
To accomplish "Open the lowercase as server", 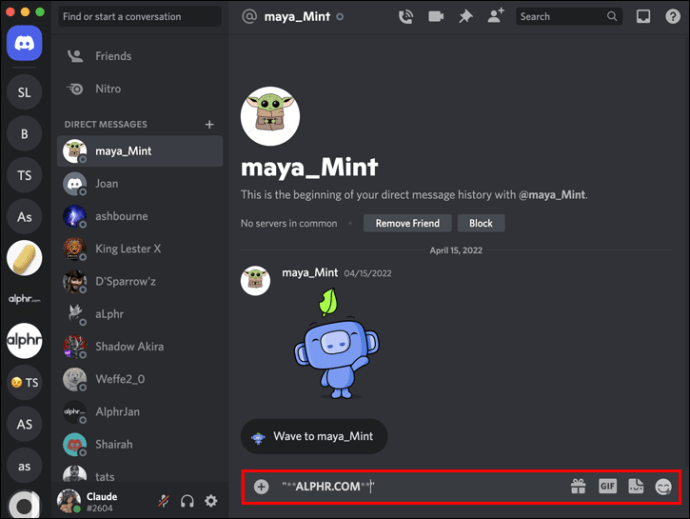I will coord(24,466).
